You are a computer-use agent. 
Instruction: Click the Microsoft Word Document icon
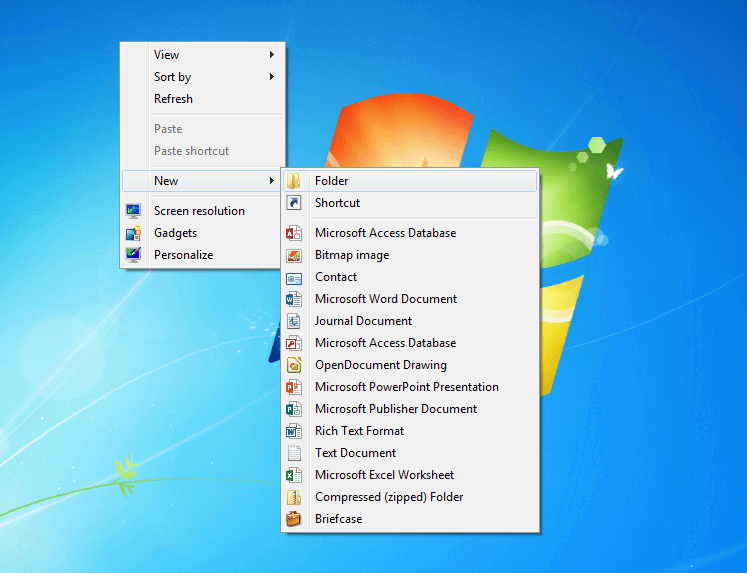coord(293,299)
